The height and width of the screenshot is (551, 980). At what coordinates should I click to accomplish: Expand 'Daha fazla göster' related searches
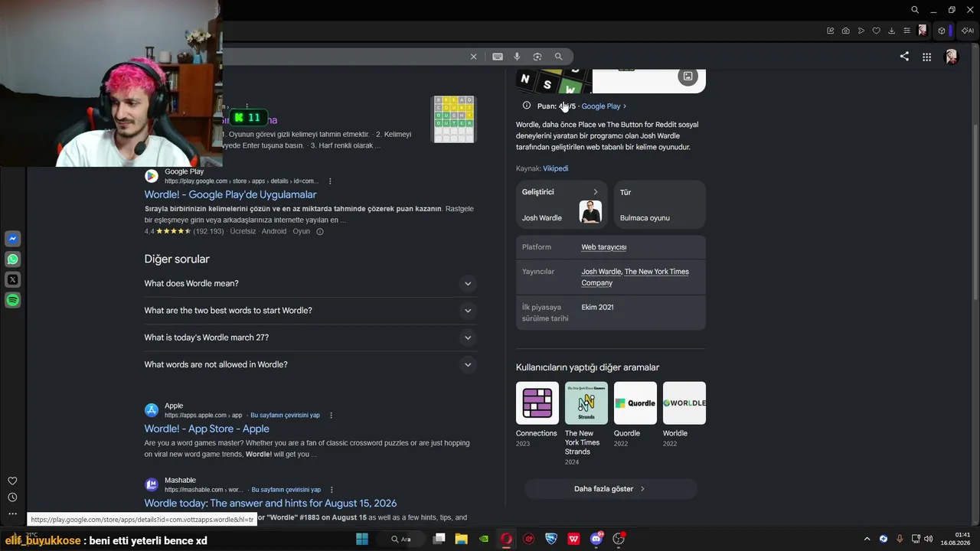tap(610, 489)
